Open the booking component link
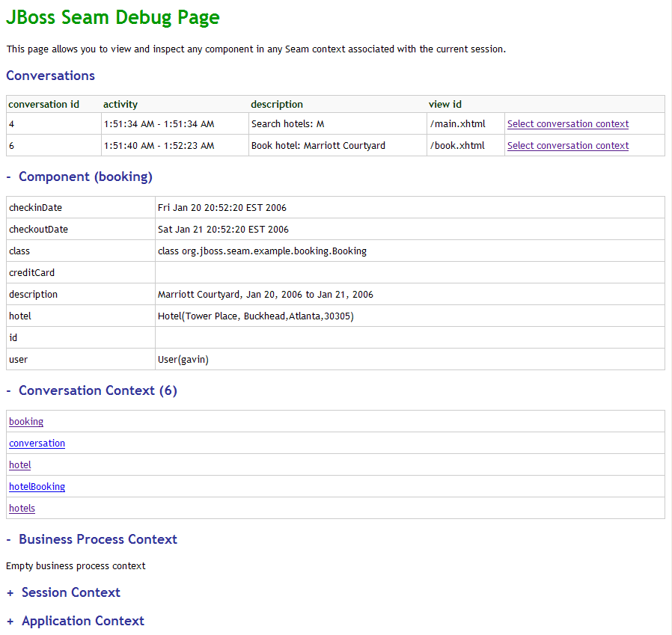 click(x=26, y=422)
